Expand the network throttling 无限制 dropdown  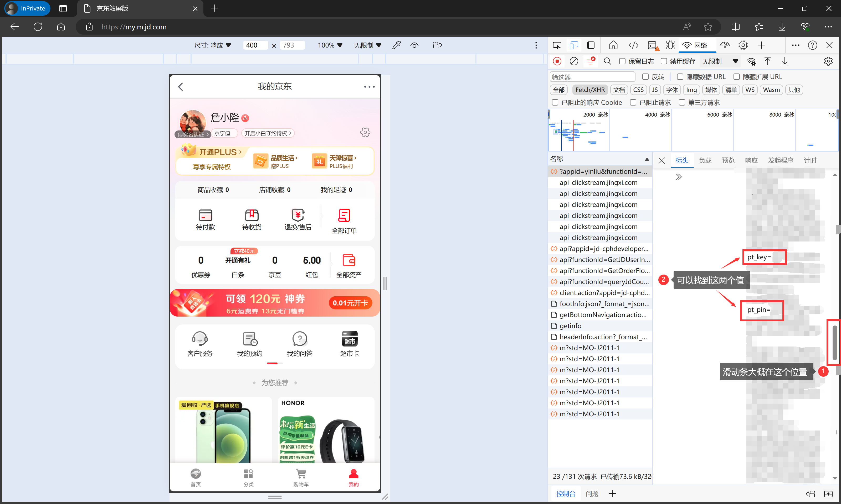click(x=720, y=61)
